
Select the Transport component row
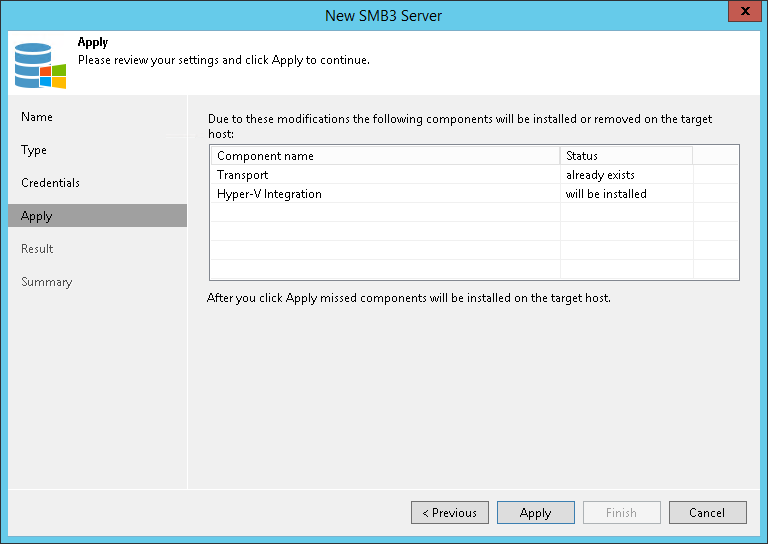pyautogui.click(x=243, y=175)
